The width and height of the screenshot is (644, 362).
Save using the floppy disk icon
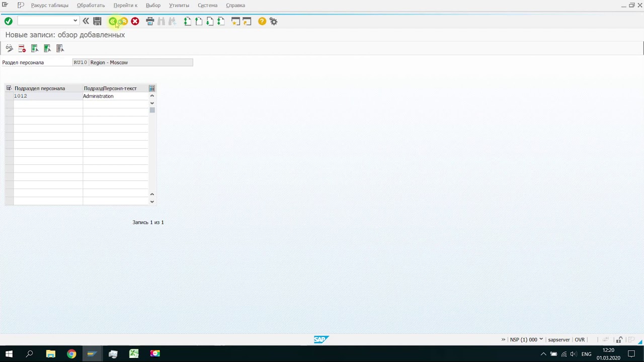pos(98,21)
